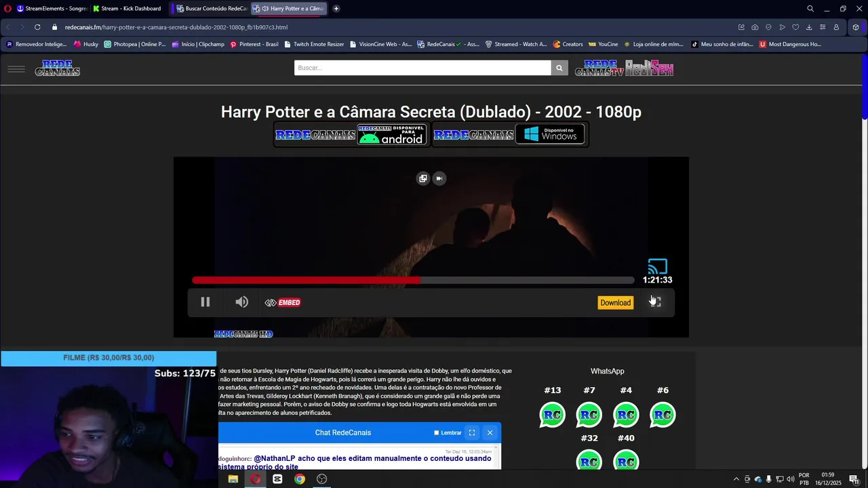The image size is (868, 488).
Task: Toggle the Lembrar checkbox in chat
Action: [x=437, y=432]
